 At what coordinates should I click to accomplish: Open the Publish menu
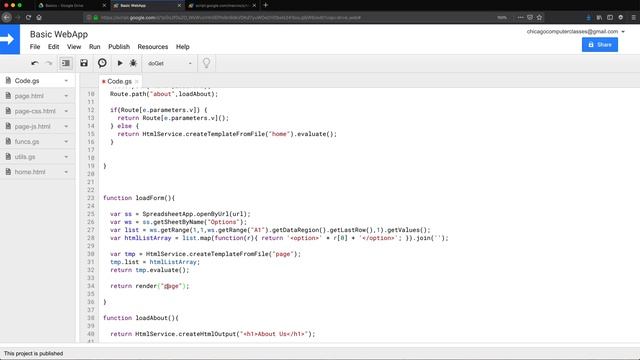(119, 47)
